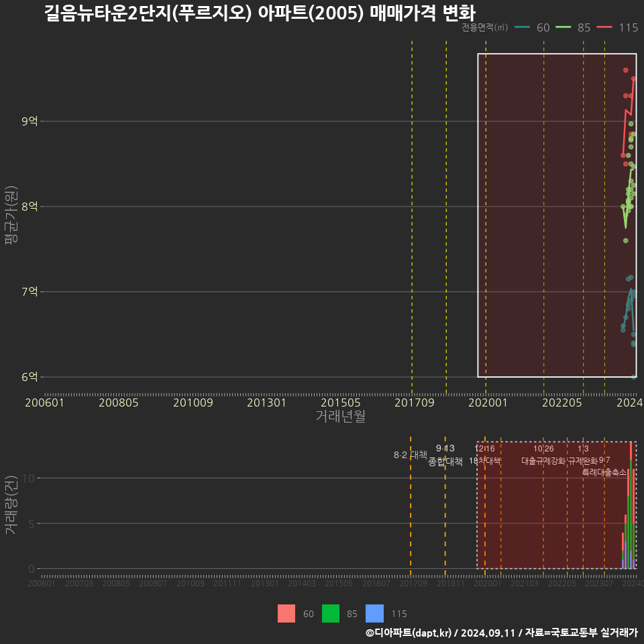Click the chart title text
The height and width of the screenshot is (644, 644).
pyautogui.click(x=260, y=13)
